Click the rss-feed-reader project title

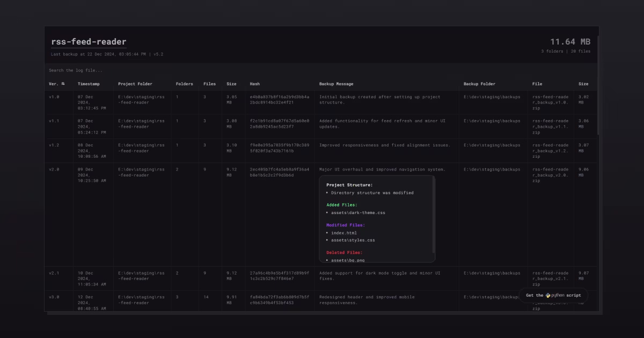[89, 42]
